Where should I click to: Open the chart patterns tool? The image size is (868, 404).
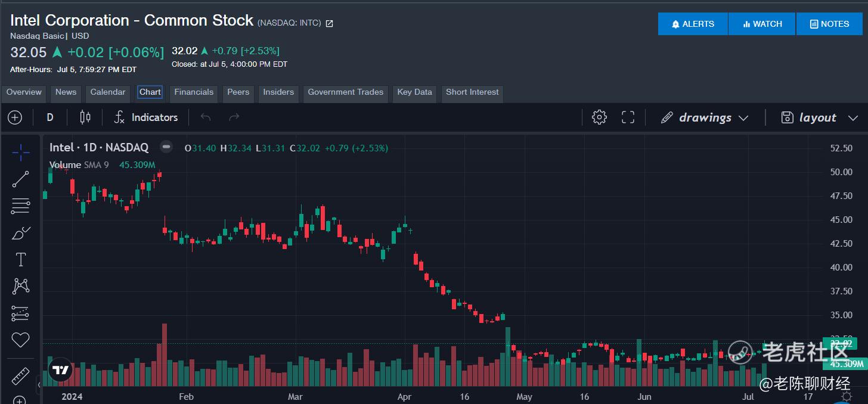pos(20,287)
